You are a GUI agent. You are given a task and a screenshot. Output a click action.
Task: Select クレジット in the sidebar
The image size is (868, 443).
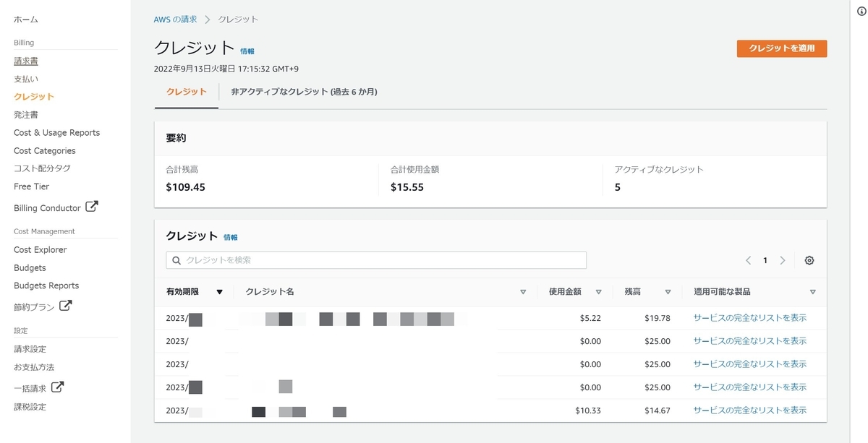point(34,96)
